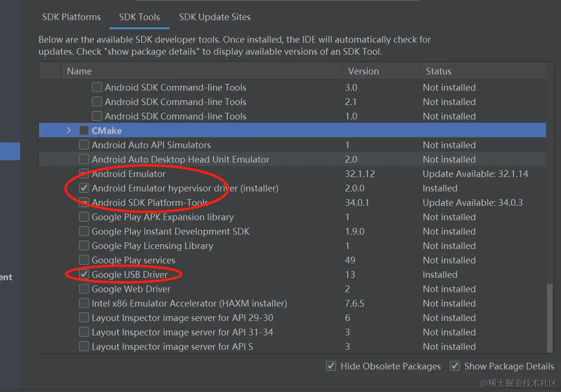Viewport: 561px width, 392px height.
Task: Tick Android Auto API Simulators checkbox
Action: coord(84,145)
